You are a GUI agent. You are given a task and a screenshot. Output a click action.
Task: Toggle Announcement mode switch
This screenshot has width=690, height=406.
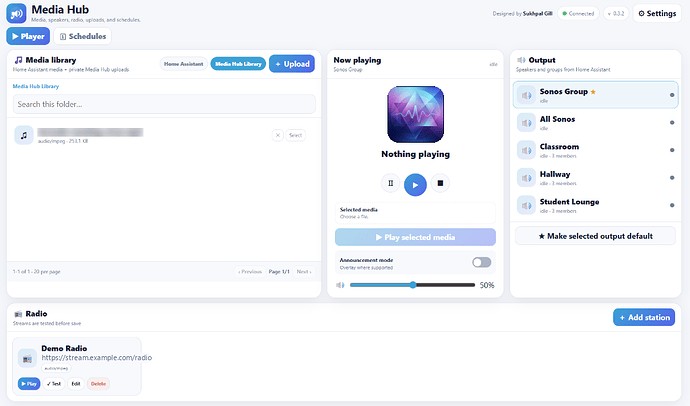coord(481,263)
